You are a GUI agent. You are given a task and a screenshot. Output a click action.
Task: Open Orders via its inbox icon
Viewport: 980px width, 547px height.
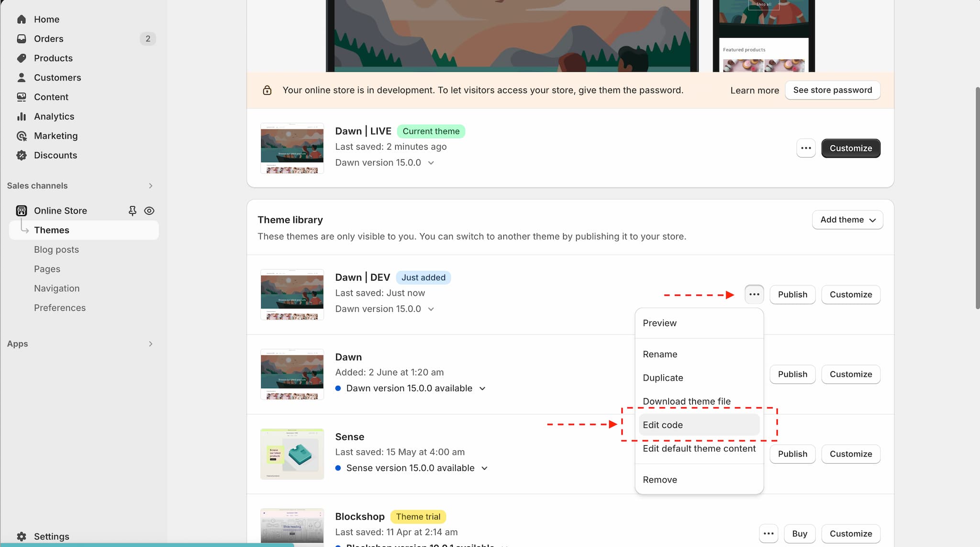pyautogui.click(x=21, y=39)
